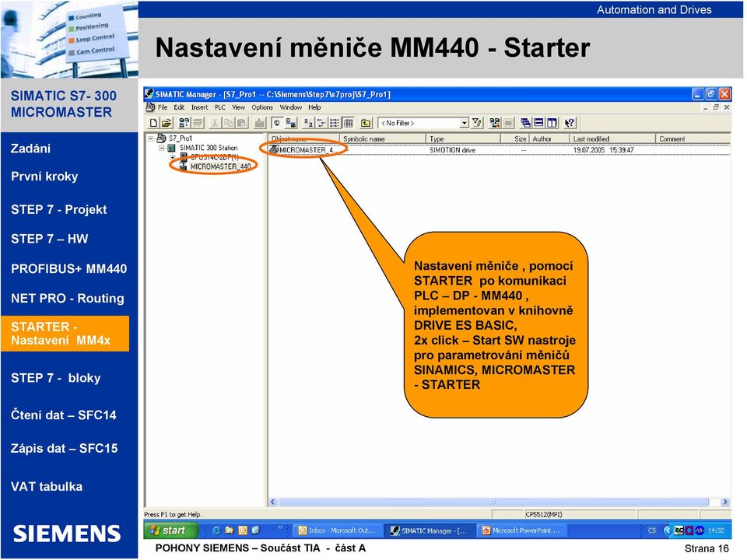Sort by Type column header
Screen dimensions: 747x560
(x=463, y=139)
